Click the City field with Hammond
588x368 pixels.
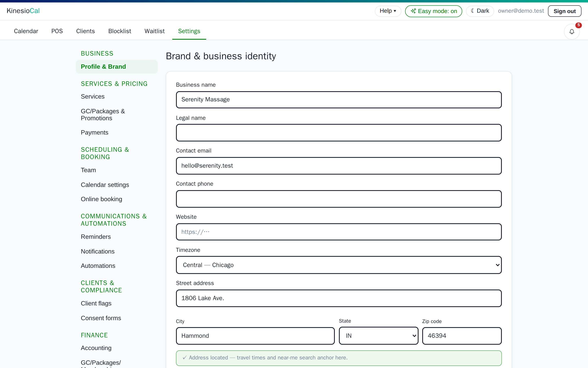click(x=255, y=336)
